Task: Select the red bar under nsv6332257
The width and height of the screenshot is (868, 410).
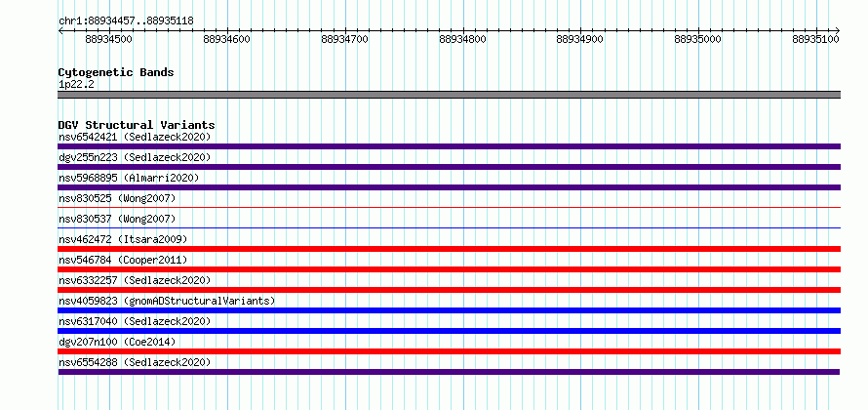Action: (x=450, y=290)
